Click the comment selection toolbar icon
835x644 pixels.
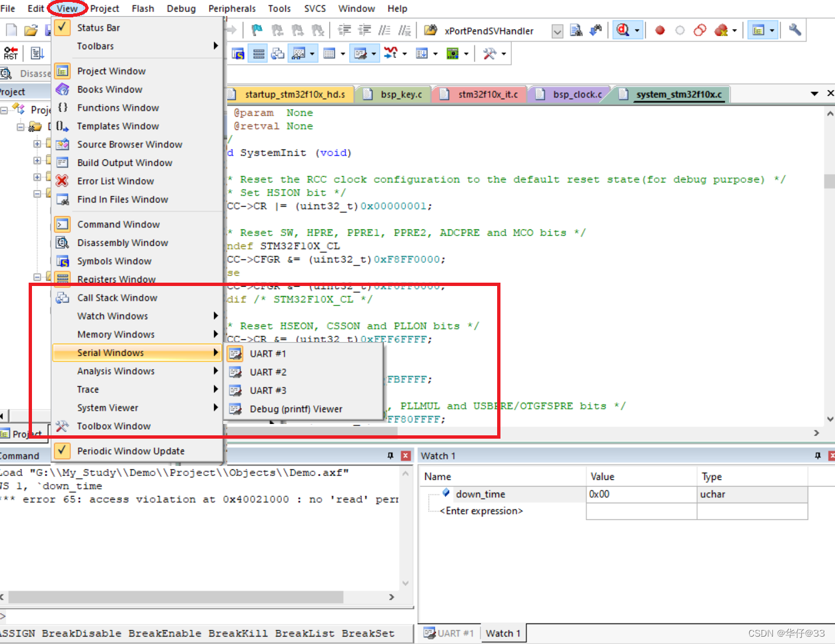[385, 30]
